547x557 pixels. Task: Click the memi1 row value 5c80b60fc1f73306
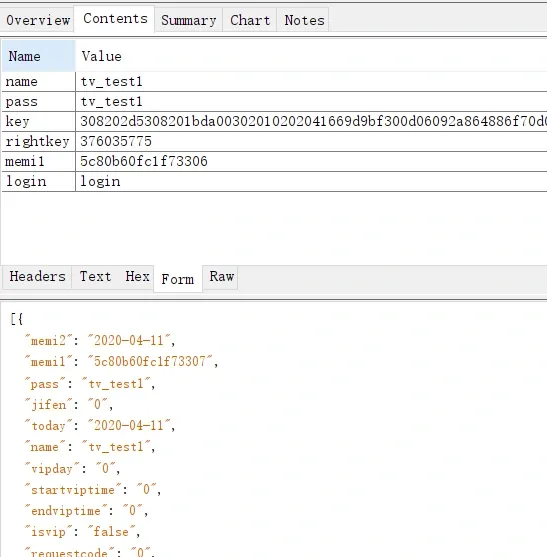144,162
